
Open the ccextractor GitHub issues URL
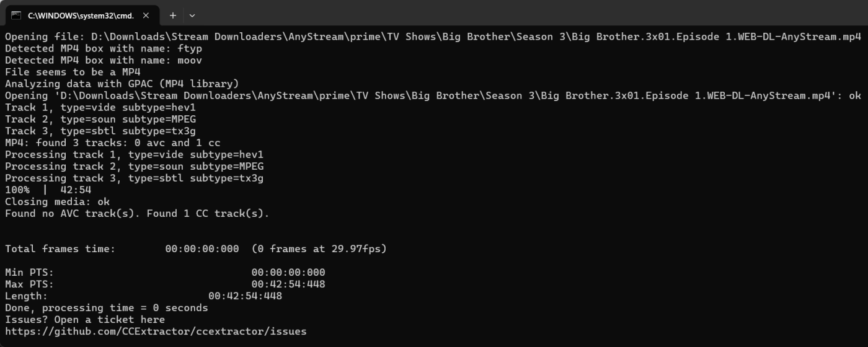coord(156,332)
